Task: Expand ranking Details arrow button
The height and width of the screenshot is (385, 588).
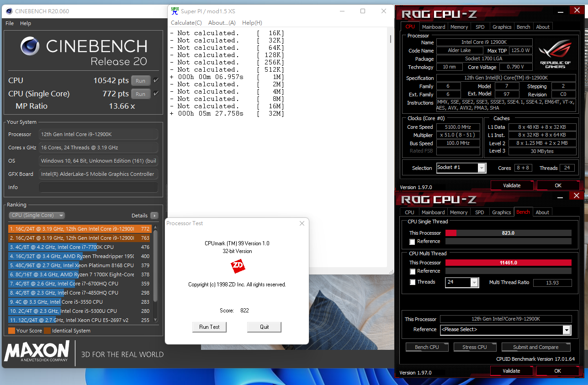Action: (x=154, y=216)
